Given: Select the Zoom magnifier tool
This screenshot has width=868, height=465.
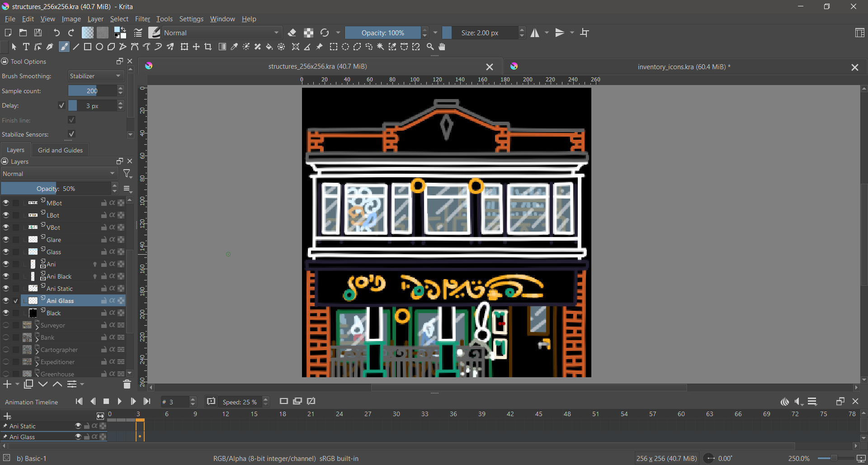Looking at the screenshot, I should point(430,47).
